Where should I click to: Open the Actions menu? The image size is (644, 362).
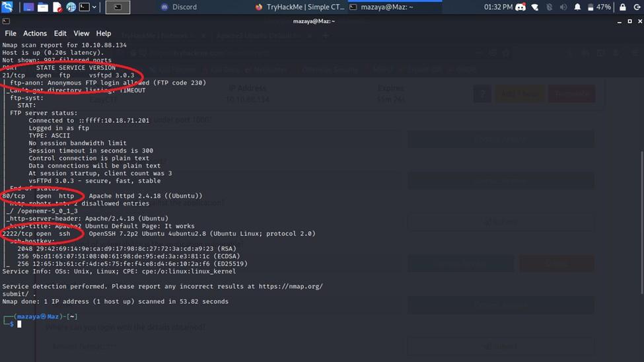coord(35,33)
